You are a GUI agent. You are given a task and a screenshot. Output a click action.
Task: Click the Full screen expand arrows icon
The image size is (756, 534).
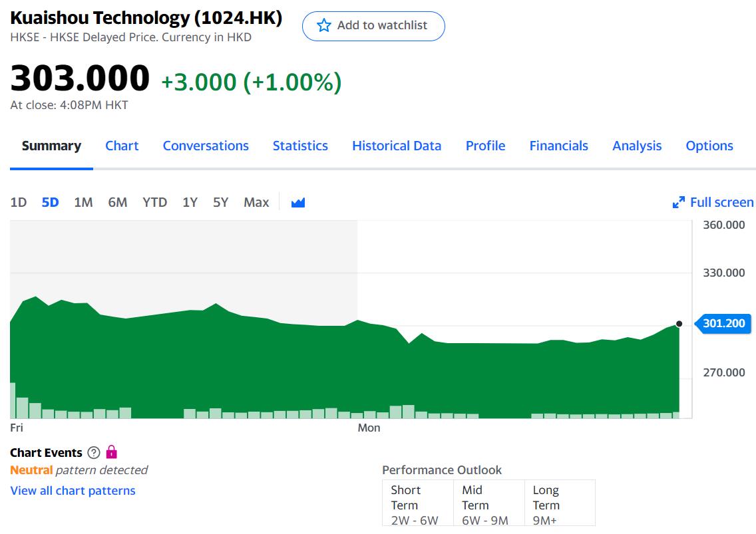pyautogui.click(x=679, y=202)
